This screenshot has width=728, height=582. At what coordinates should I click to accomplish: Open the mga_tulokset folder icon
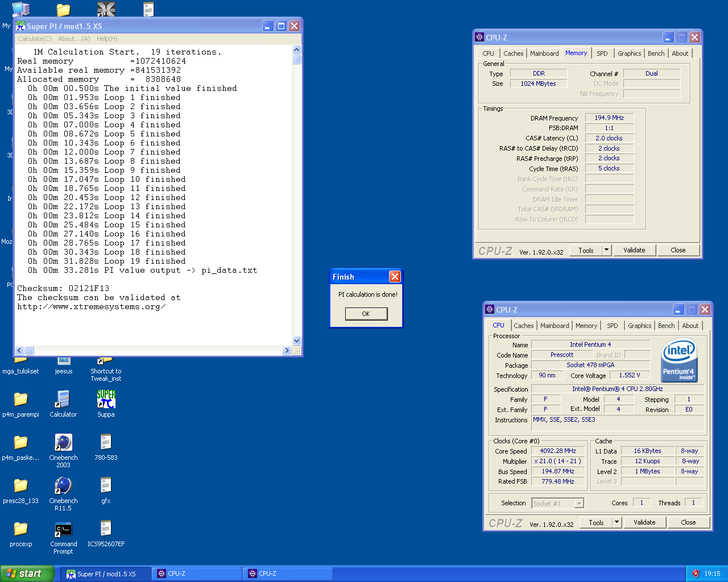(20, 365)
